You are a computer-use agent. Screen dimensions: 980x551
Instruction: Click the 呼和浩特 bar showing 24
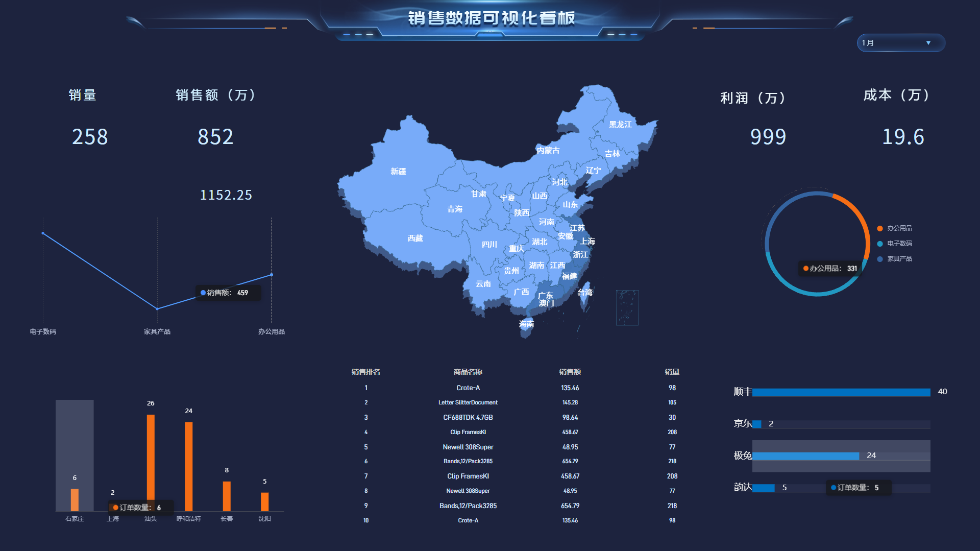tap(189, 466)
